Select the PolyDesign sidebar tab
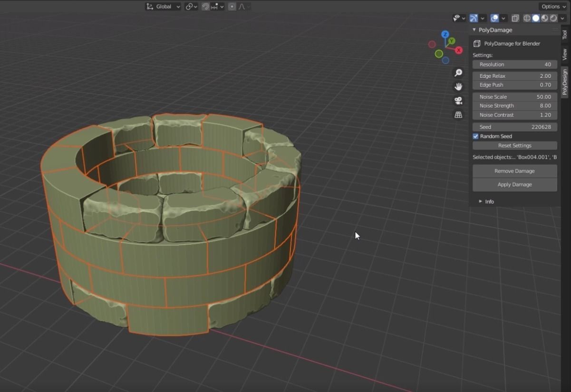 tap(565, 82)
